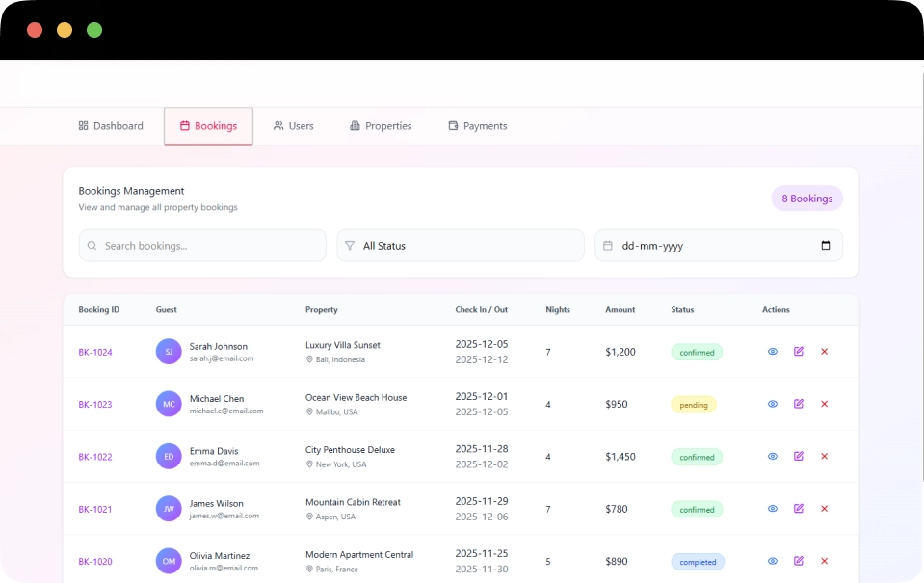Open booking BK-1023 via its link

click(94, 404)
